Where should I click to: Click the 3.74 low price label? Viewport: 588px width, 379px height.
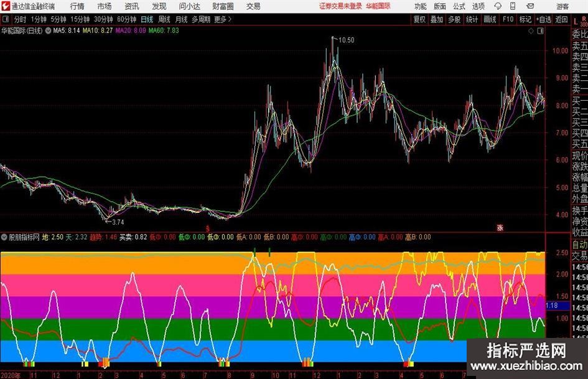click(118, 222)
